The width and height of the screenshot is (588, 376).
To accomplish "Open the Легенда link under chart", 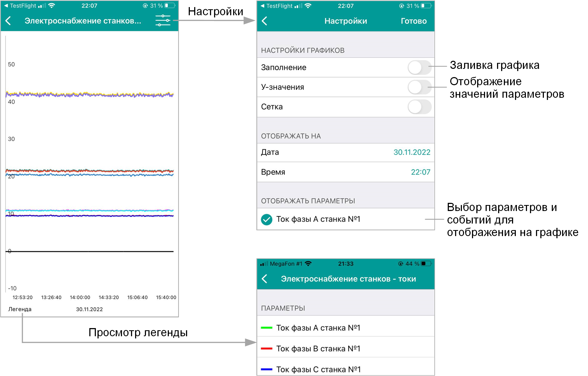I will [20, 309].
